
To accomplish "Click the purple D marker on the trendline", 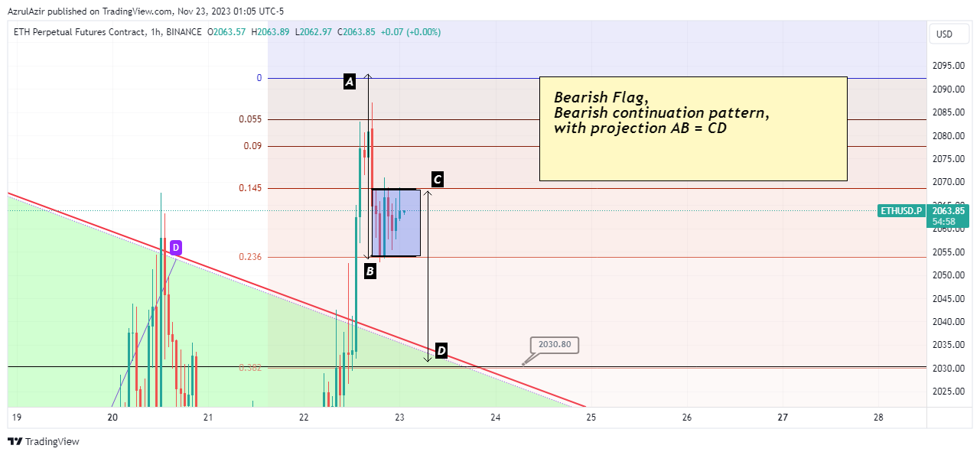I will [x=175, y=247].
